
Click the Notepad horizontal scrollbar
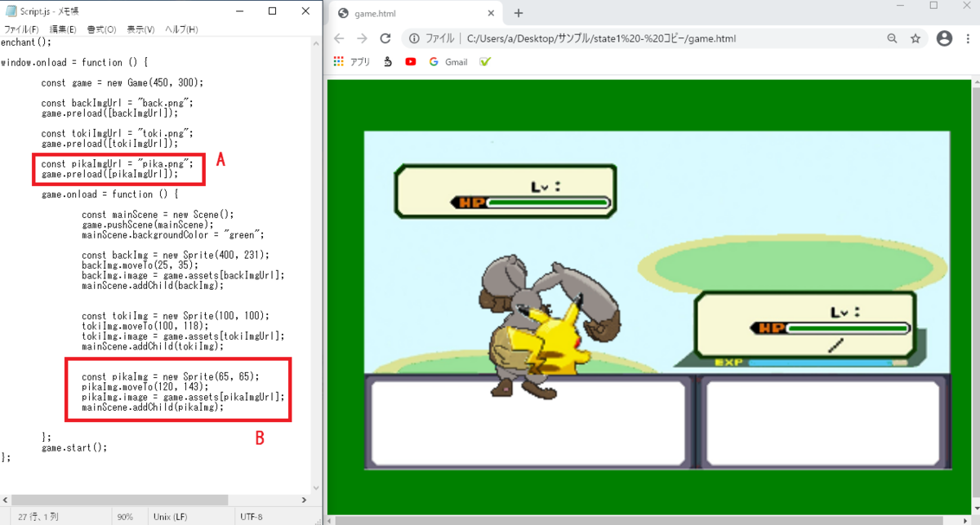click(x=119, y=500)
